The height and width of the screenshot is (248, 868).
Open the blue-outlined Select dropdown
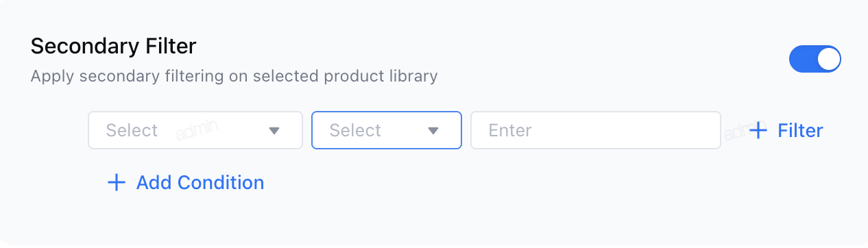pos(387,130)
